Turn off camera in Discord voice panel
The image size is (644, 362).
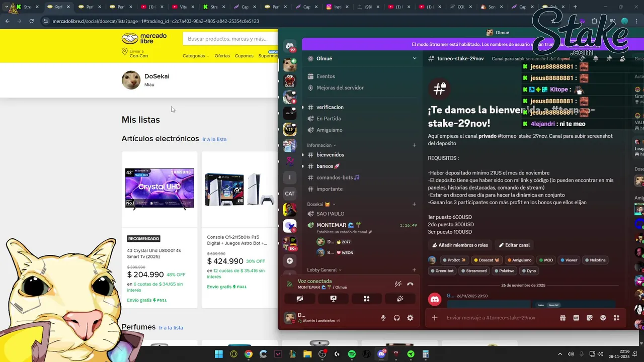pos(300,299)
